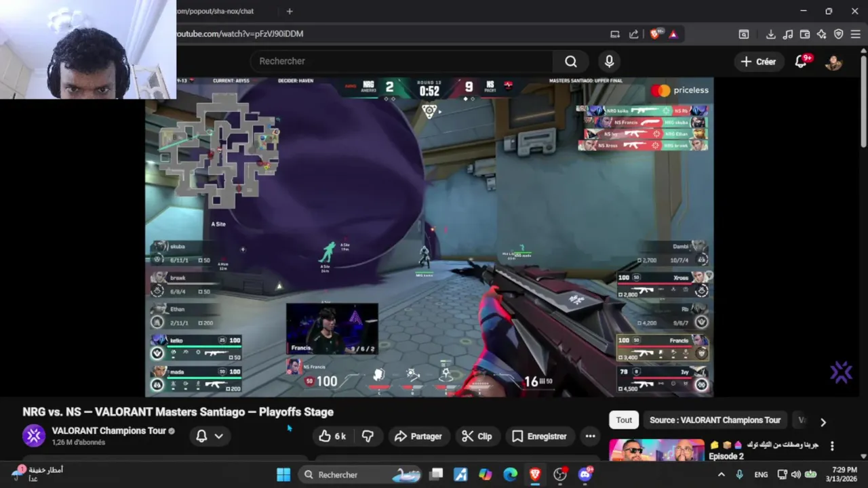Click the 1,26 M d'abonnés subscriber count
The height and width of the screenshot is (488, 868).
(x=79, y=443)
